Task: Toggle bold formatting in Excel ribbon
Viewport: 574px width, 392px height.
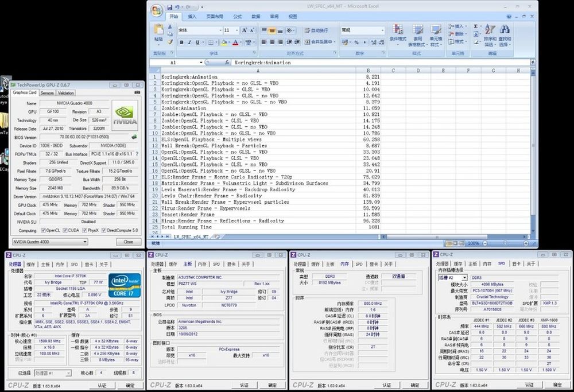Action: coord(181,42)
